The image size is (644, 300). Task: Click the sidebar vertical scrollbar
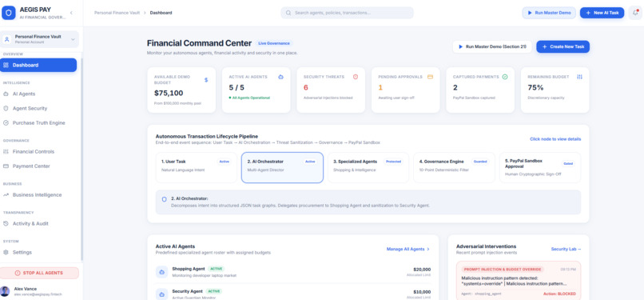click(x=81, y=158)
